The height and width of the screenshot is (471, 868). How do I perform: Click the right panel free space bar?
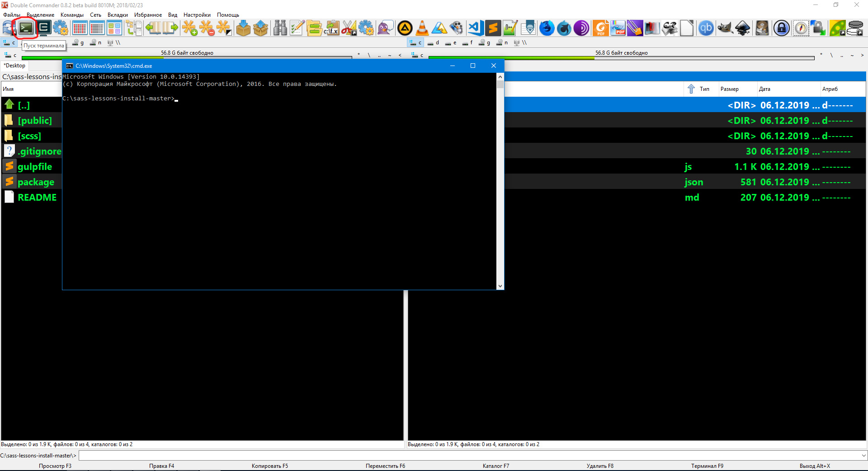(x=621, y=58)
